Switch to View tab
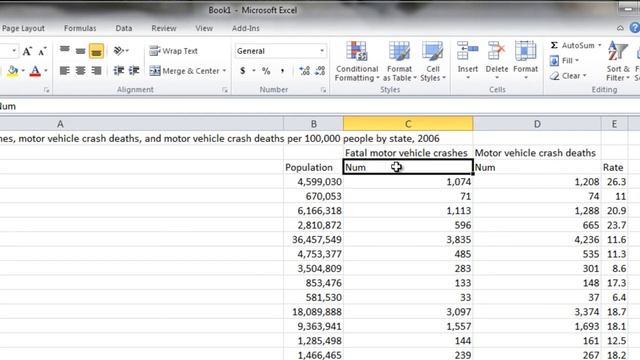This screenshot has width=640, height=360. pyautogui.click(x=204, y=28)
